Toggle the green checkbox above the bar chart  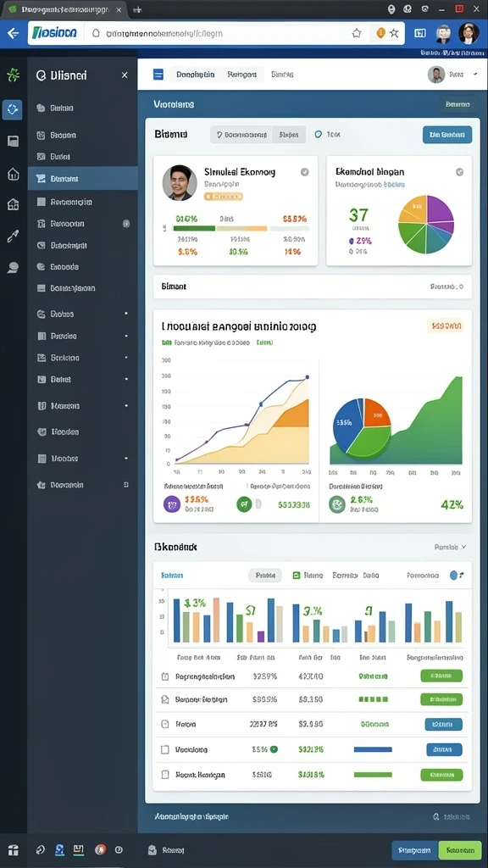[296, 576]
